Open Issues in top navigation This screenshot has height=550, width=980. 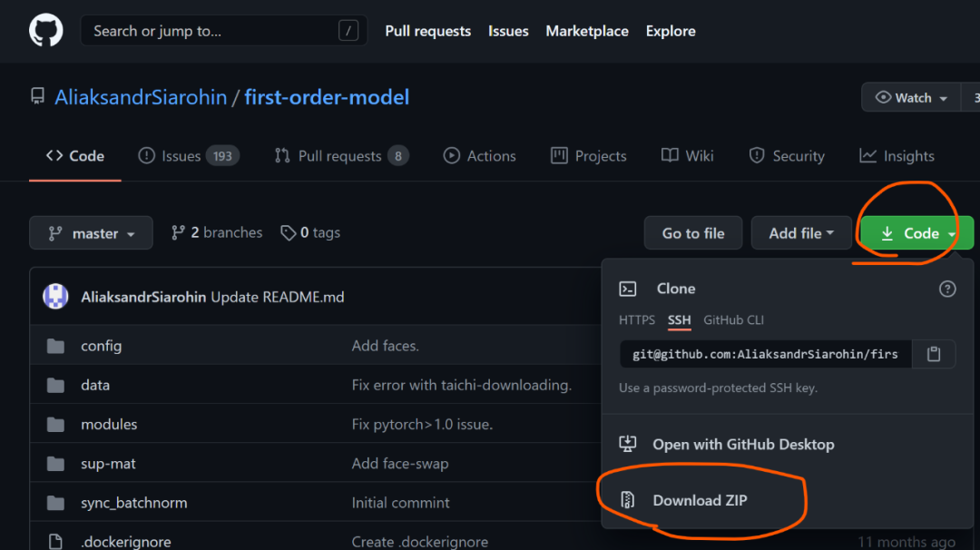[508, 31]
